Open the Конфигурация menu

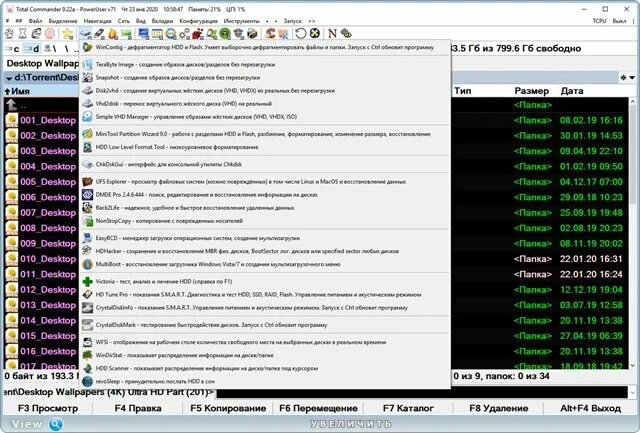[198, 21]
